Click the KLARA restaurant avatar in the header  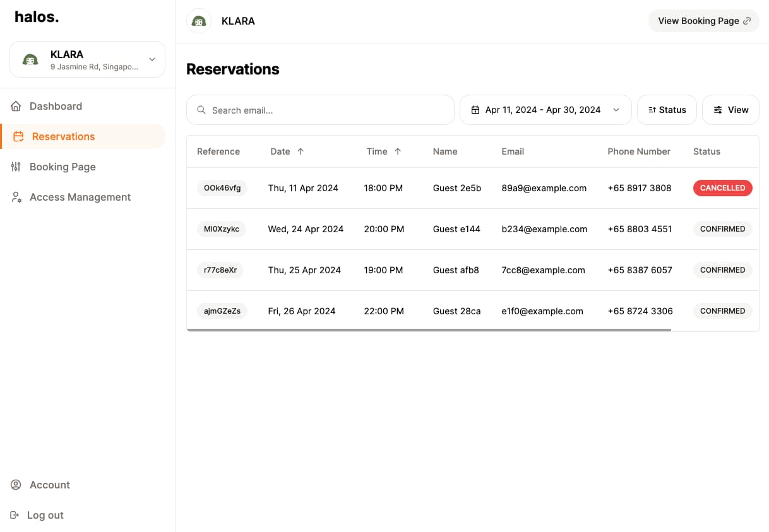coord(199,20)
